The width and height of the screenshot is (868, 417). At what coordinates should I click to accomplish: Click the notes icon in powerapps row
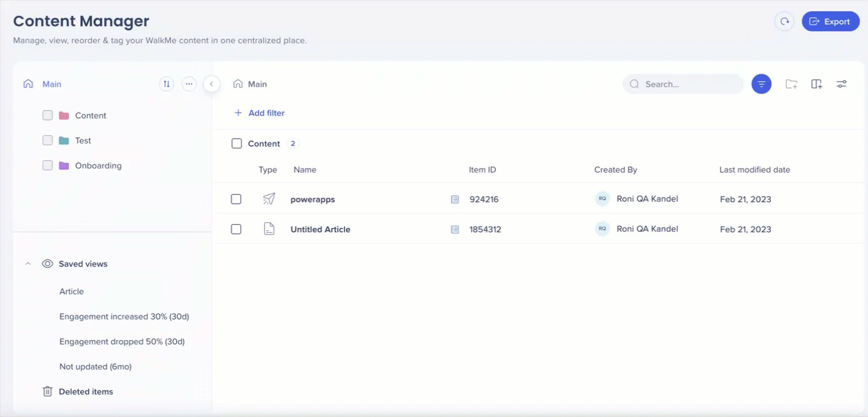455,199
